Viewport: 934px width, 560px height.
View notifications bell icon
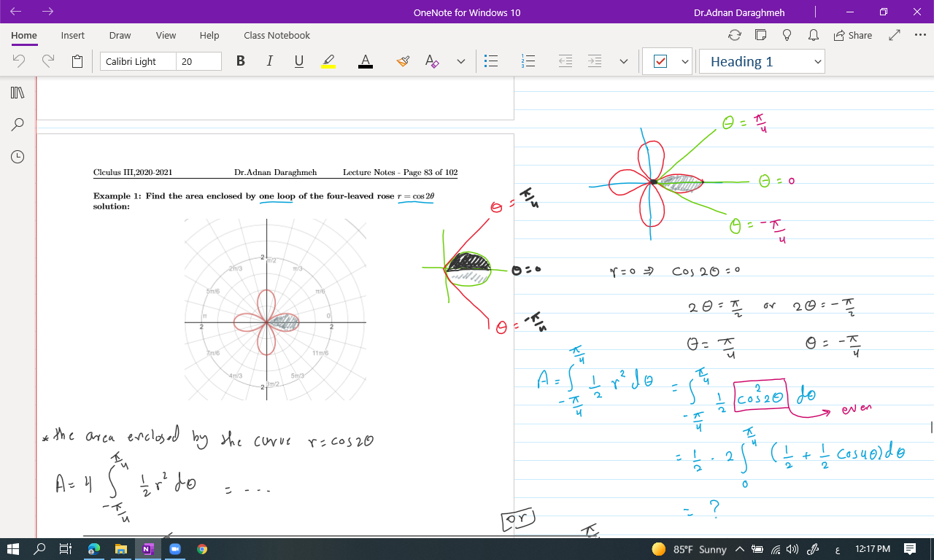tap(814, 35)
